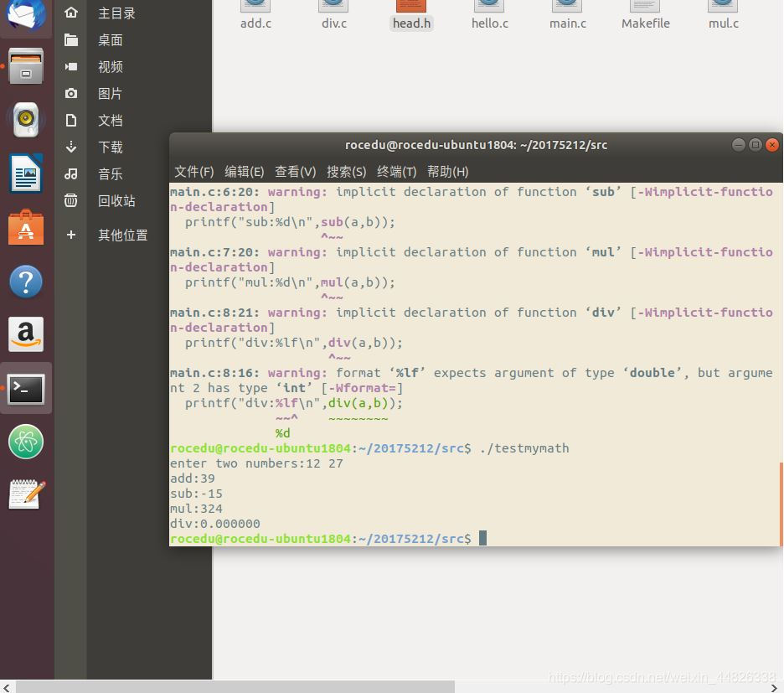
Task: Click the 'add:39' output line
Action: 193,478
